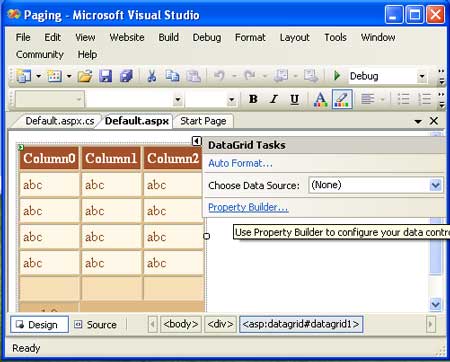Screen dimensions: 450x362
Task: Switch to the Default.aspx.cs tab
Action: coord(59,121)
